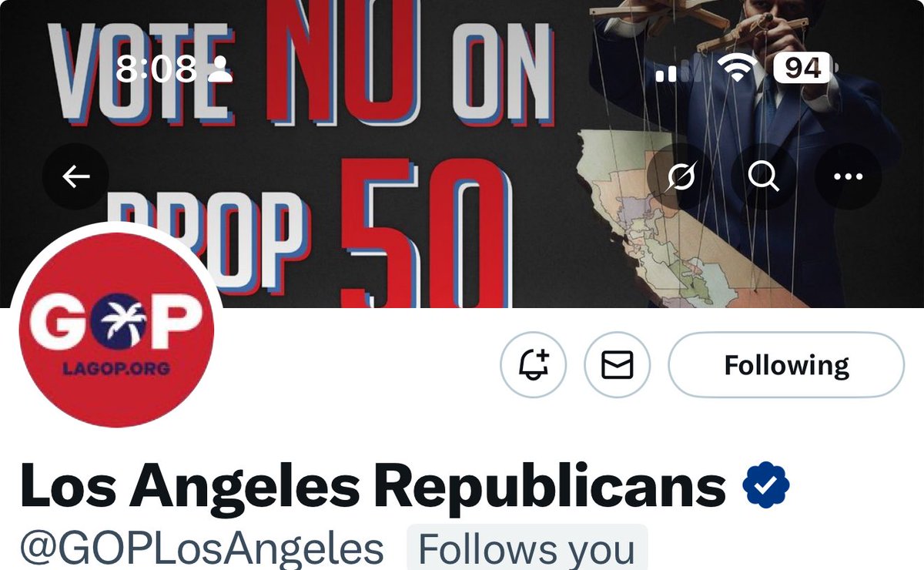Open the Vote No on Prop 50 banner
Image resolution: width=924 pixels, height=570 pixels.
coord(462,154)
